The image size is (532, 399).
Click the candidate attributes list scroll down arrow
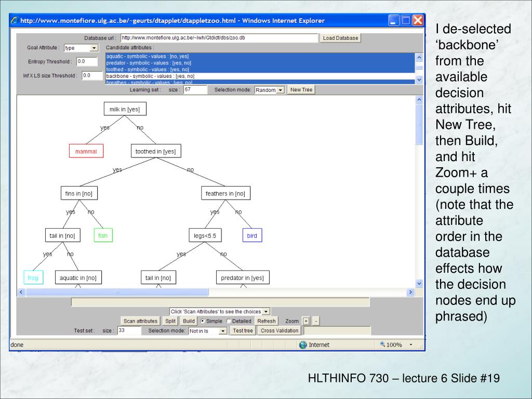[419, 79]
